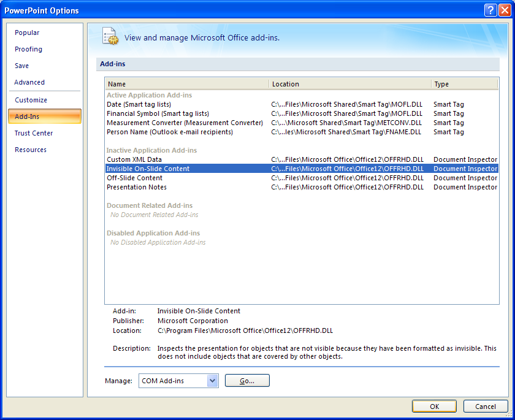
Task: Click the Go... button
Action: (x=247, y=381)
